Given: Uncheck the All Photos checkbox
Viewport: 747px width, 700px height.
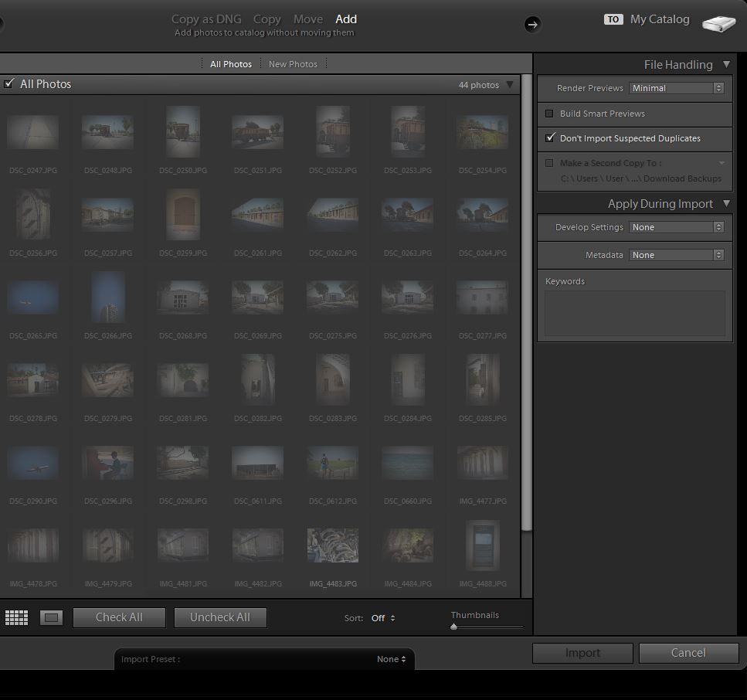Looking at the screenshot, I should click(8, 83).
